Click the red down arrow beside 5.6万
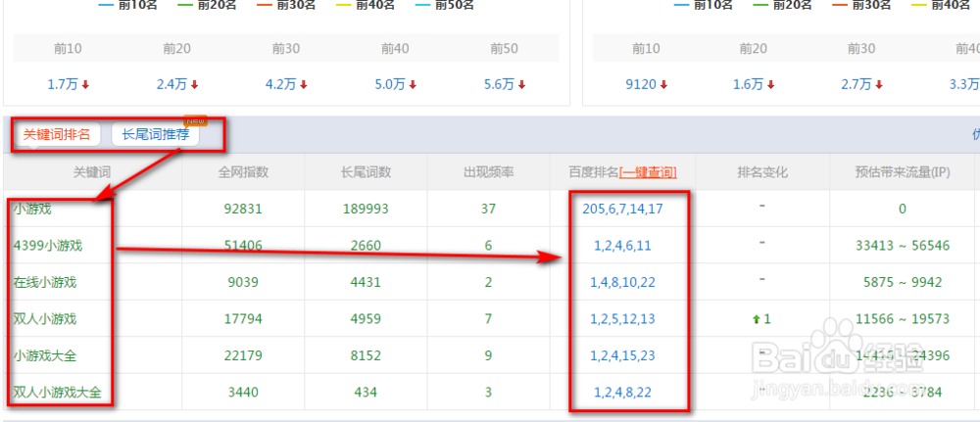The image size is (980, 422). (522, 85)
